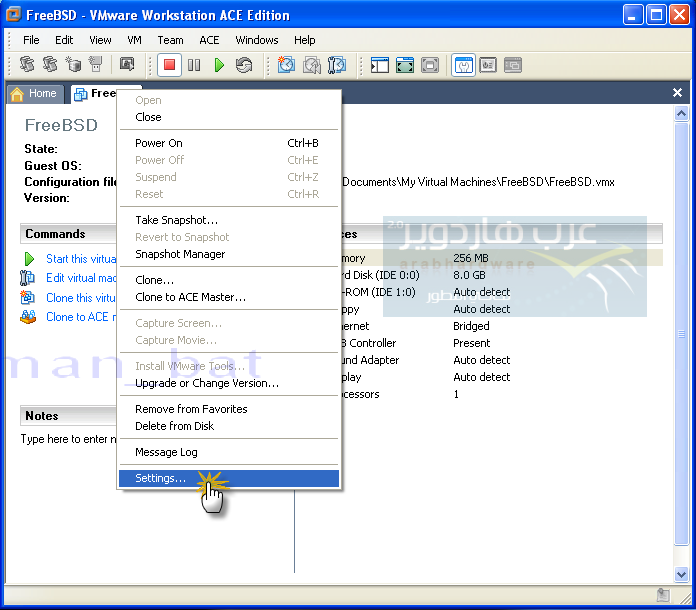Click the Notes text entry area
This screenshot has height=610, width=696.
69,439
